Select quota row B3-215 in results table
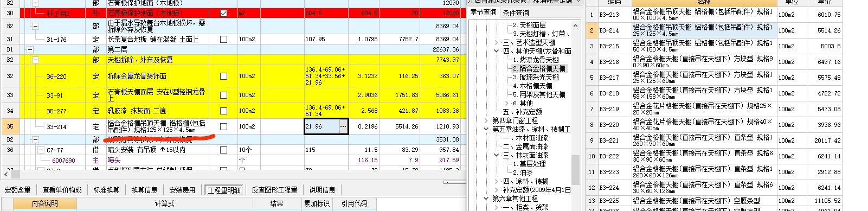Viewport: 868px width, 211px height. tap(714, 46)
